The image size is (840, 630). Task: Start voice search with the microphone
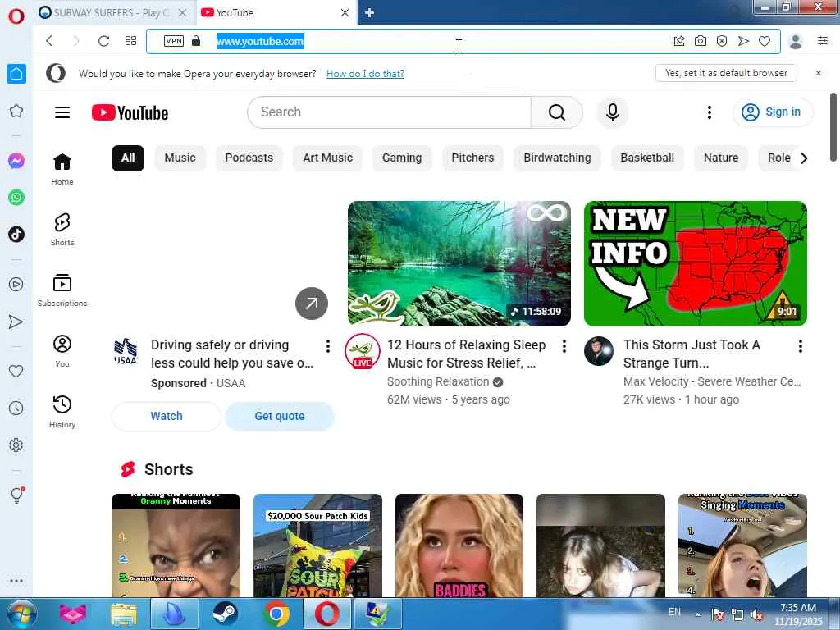[612, 112]
